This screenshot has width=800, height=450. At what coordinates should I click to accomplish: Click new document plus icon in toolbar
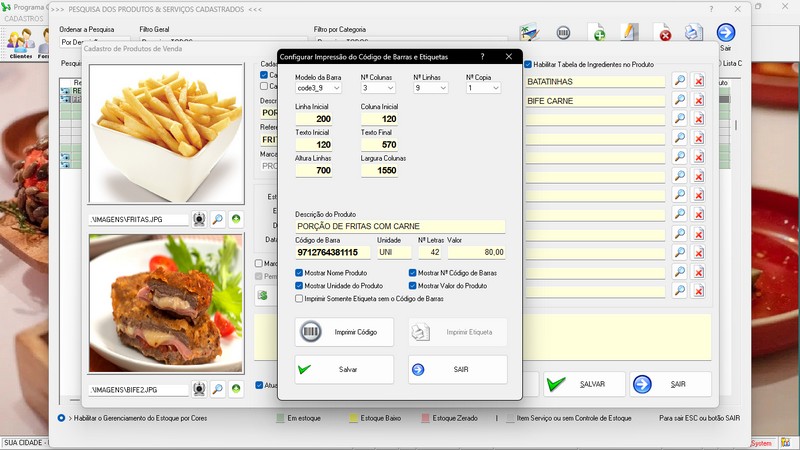pos(596,33)
